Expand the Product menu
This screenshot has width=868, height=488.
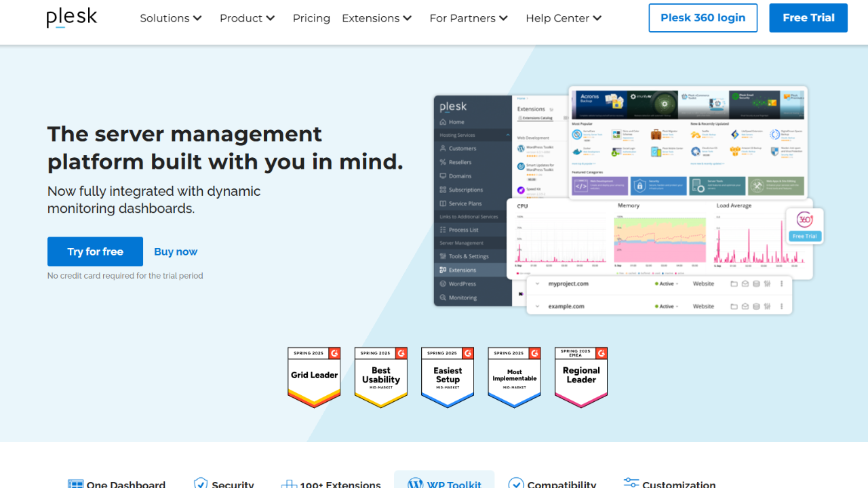(247, 18)
